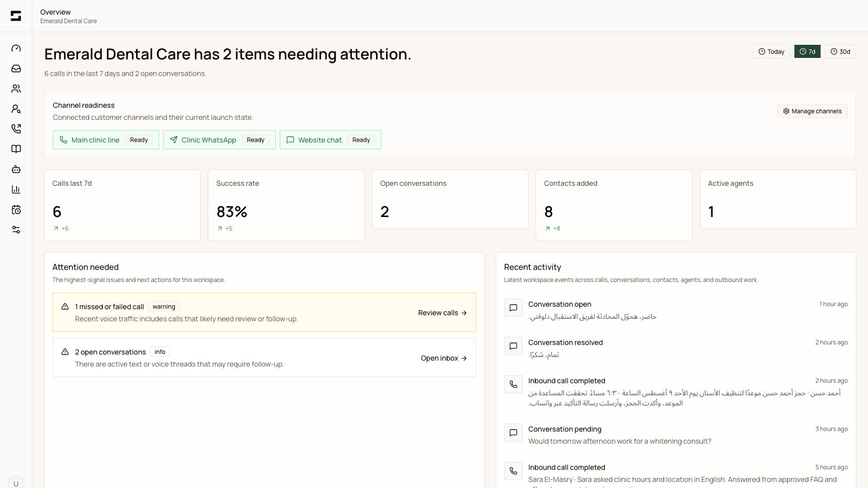
Task: Open the outbound calls phone icon in sidebar
Action: (x=16, y=129)
